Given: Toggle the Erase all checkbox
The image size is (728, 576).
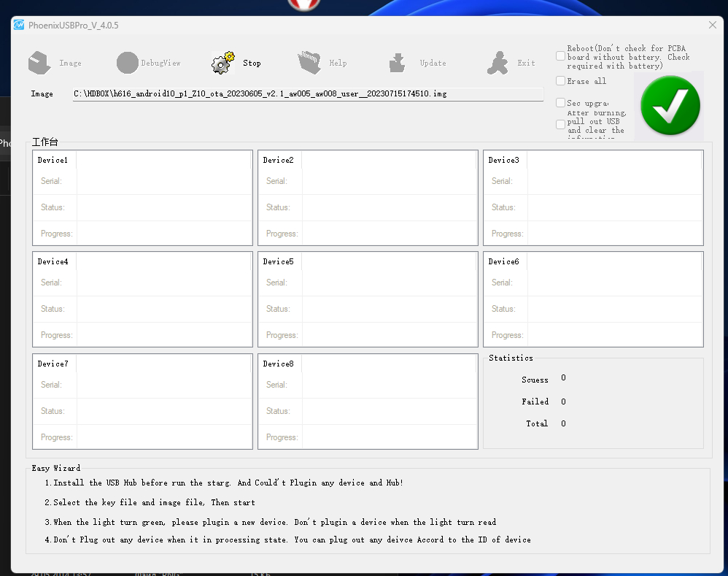Looking at the screenshot, I should [560, 81].
